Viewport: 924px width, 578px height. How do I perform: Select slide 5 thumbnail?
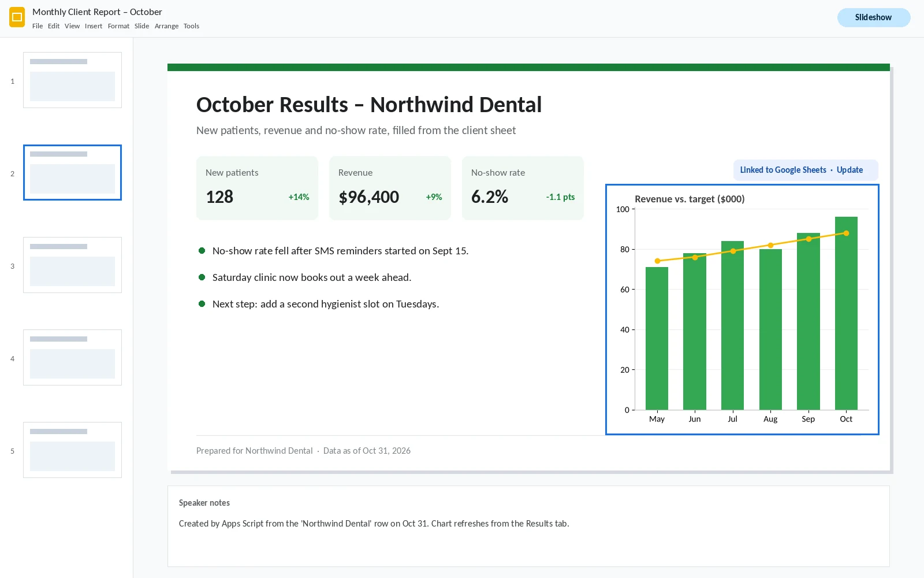pos(72,450)
